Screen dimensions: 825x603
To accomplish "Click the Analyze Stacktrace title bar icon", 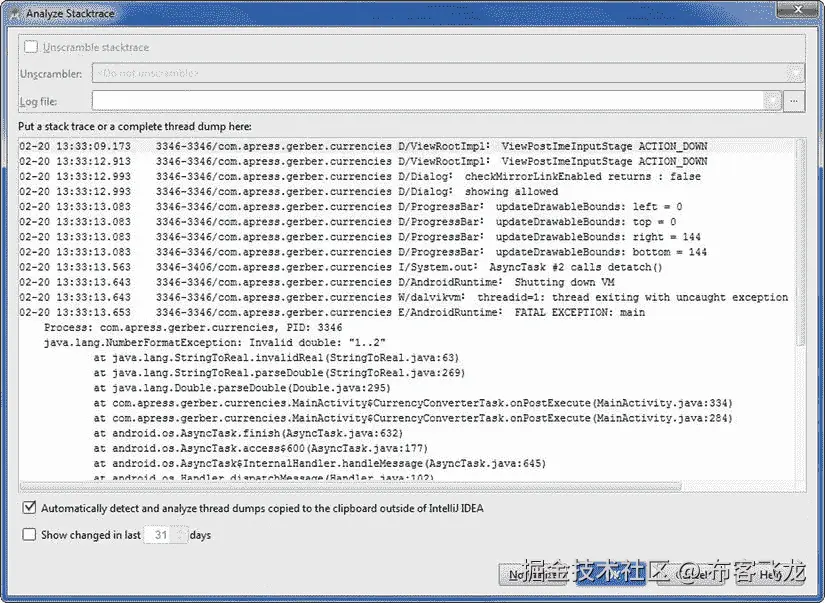I will click(13, 13).
